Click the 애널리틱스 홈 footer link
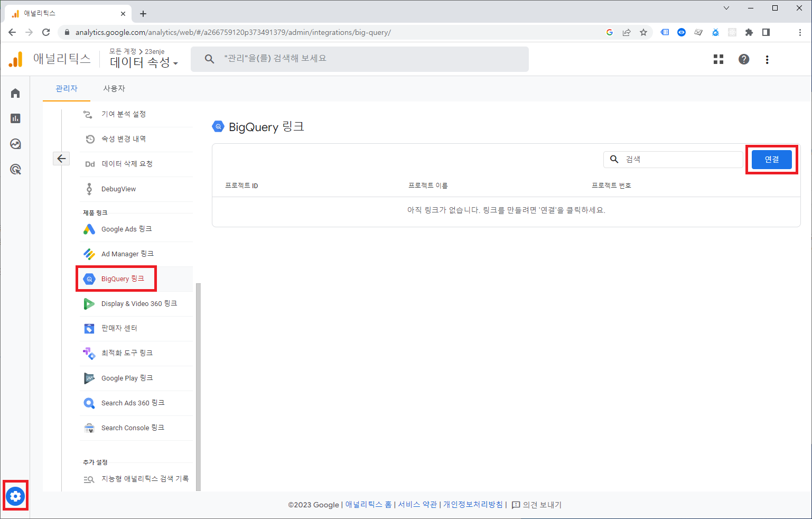Screen dimensions: 812x519 click(368, 505)
